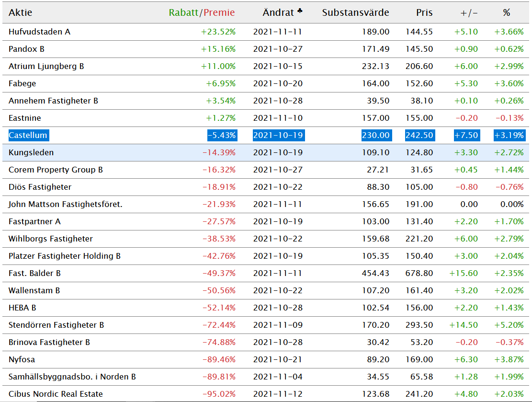Click Brinova Fastigheter B name
The width and height of the screenshot is (532, 402).
coord(49,342)
